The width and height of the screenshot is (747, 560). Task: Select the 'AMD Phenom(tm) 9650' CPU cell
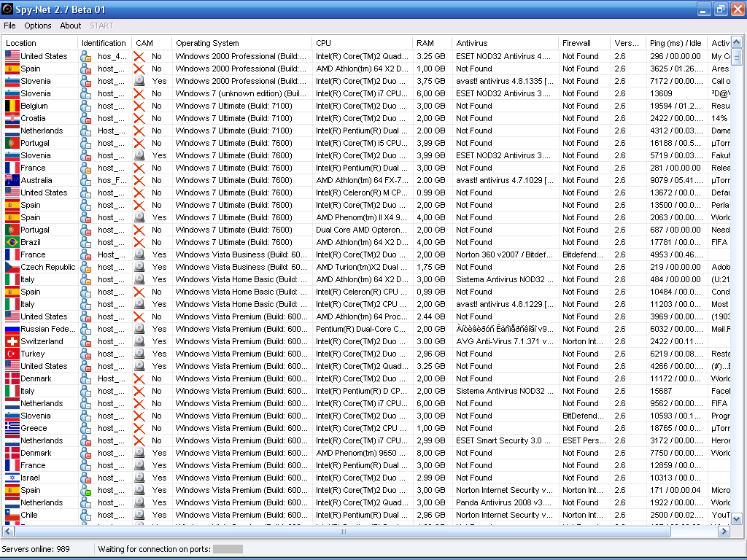click(x=360, y=452)
